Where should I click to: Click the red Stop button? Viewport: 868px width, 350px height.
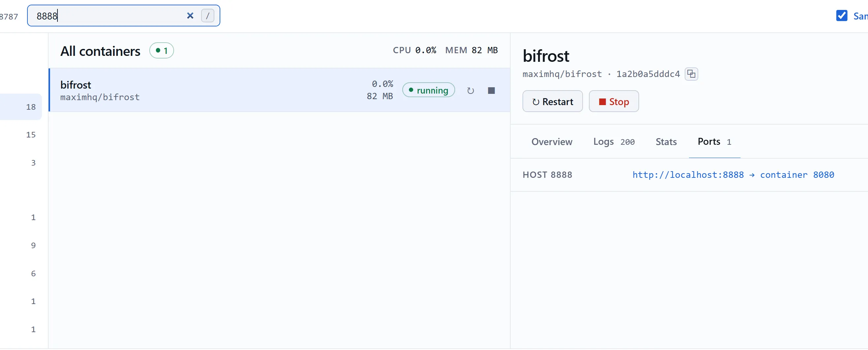[x=614, y=101]
